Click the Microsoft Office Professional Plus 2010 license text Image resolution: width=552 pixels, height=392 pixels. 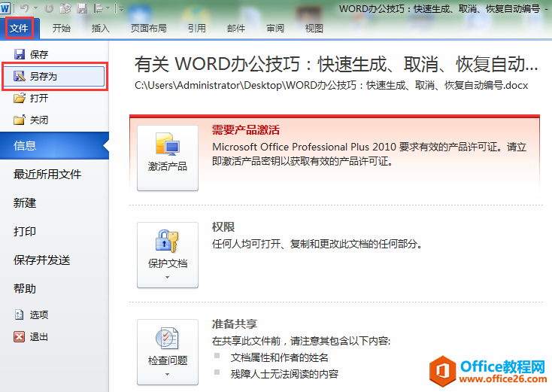[x=369, y=154]
